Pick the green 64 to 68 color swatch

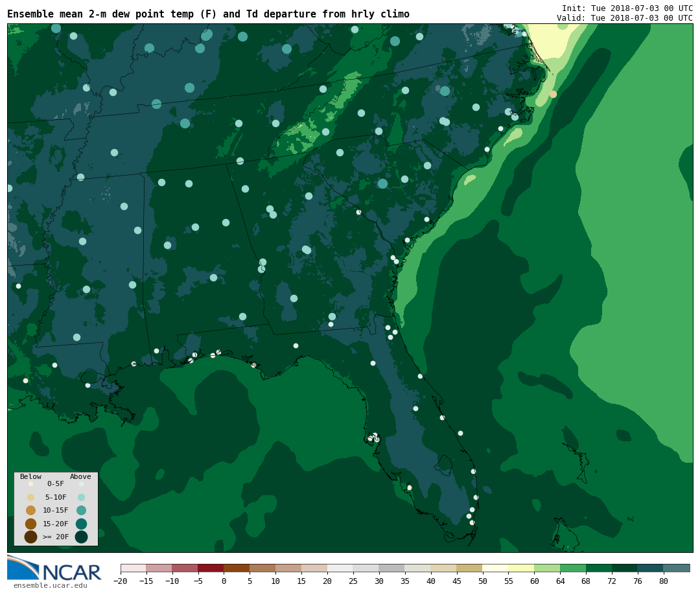[x=573, y=568]
